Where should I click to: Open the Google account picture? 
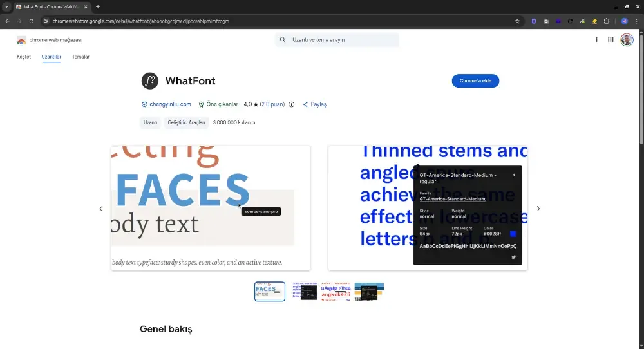(x=627, y=40)
